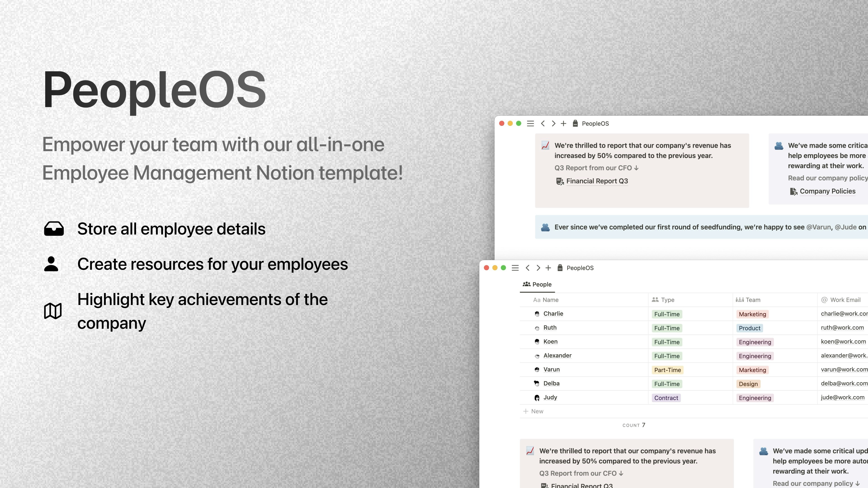Click lock icon beside PeopleOS in back window
Viewport: 868px width, 488px height.
pos(575,123)
